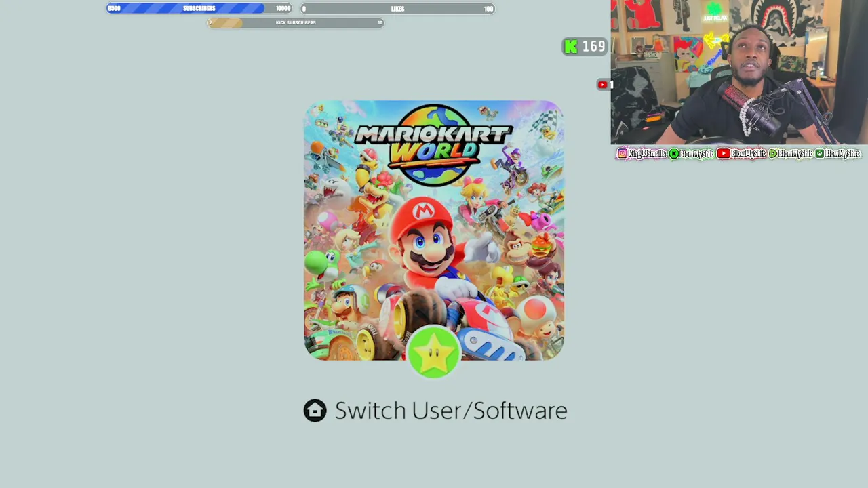The width and height of the screenshot is (868, 488).
Task: Choose Switch User/Software
Action: point(450,411)
